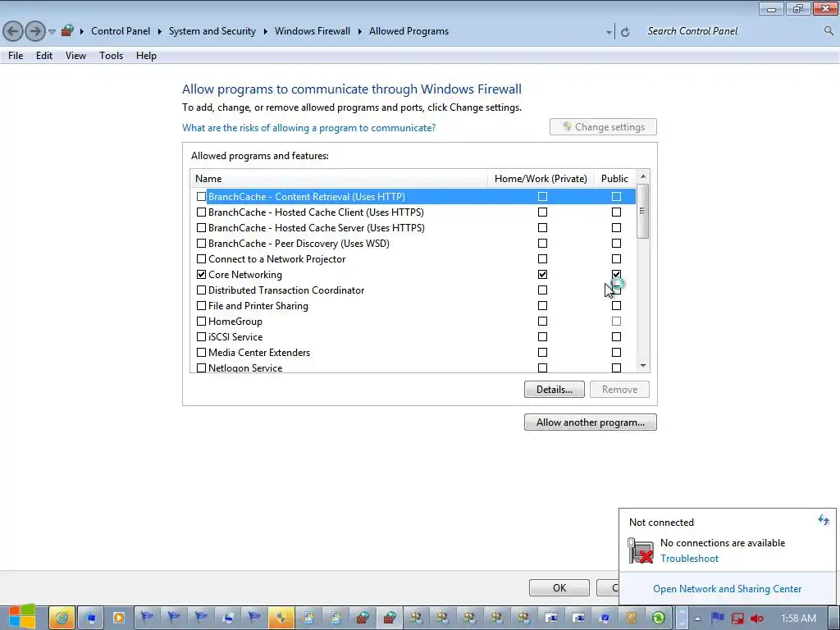Launch Internet Explorer from taskbar
Screen dimensions: 840x630
coord(62,618)
